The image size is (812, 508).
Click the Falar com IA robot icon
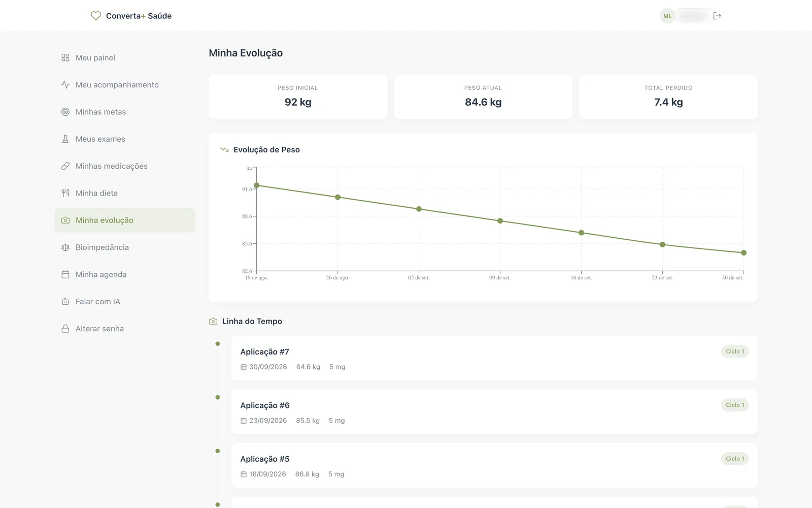(65, 301)
